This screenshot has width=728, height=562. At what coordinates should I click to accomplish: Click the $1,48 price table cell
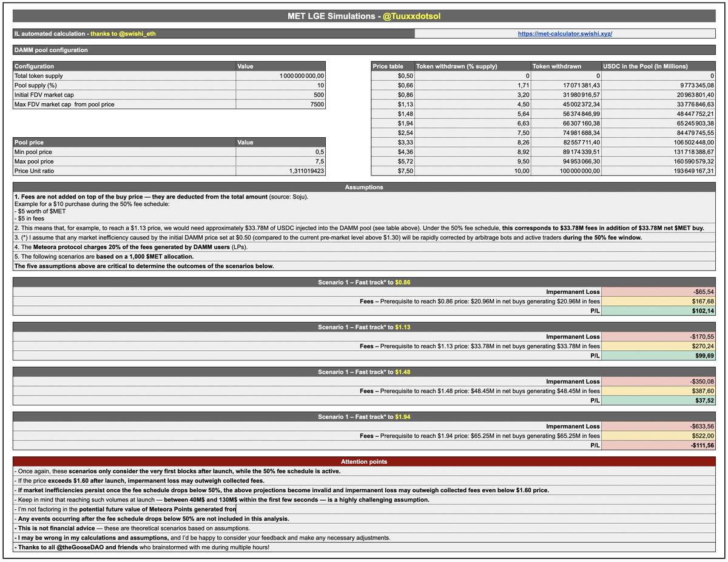click(x=393, y=114)
